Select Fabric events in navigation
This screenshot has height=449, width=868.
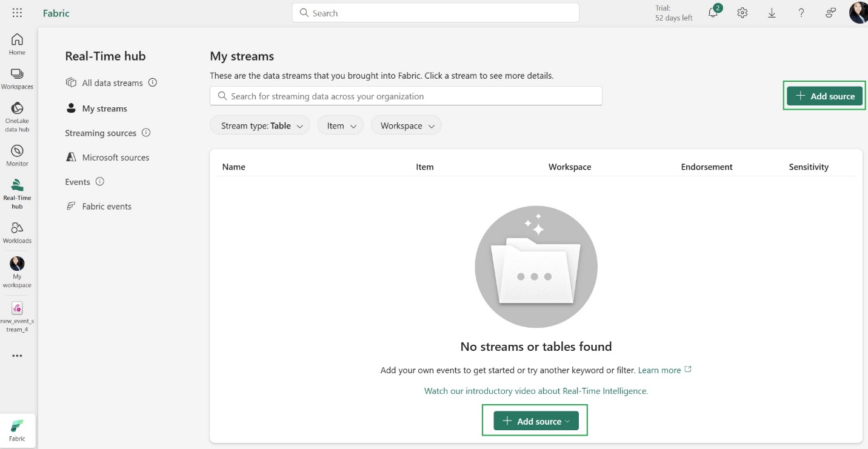[98, 207]
